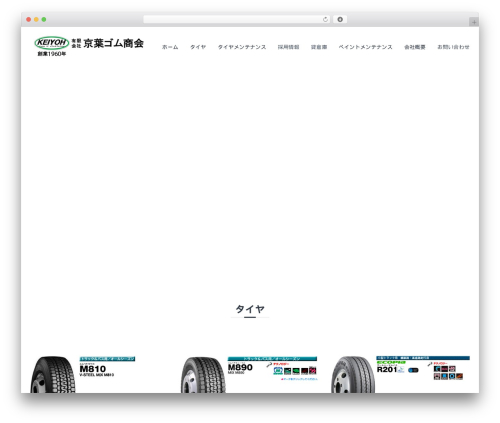Open the 採用情報 navigation item
The image size is (500, 423).
click(289, 47)
